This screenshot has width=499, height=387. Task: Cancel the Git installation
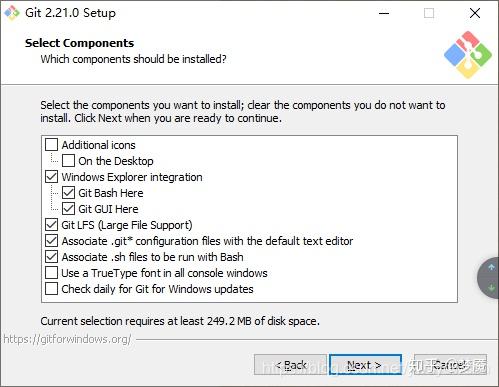point(451,365)
